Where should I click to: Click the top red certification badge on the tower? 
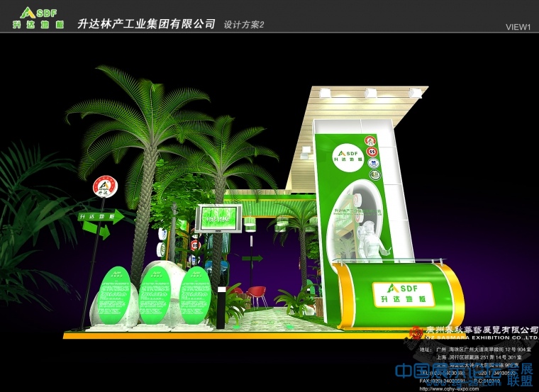[x=370, y=140]
